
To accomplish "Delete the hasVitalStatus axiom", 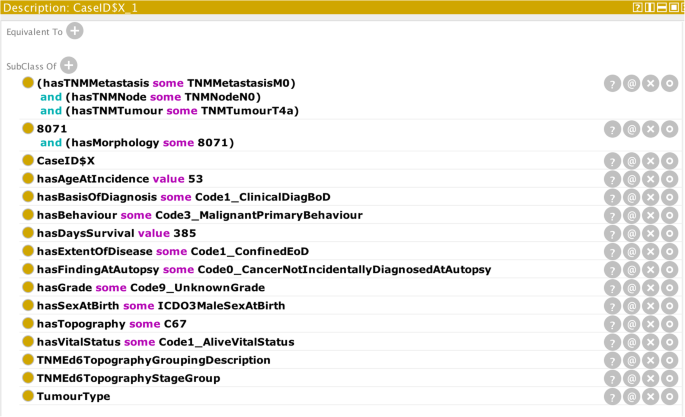I will point(650,342).
